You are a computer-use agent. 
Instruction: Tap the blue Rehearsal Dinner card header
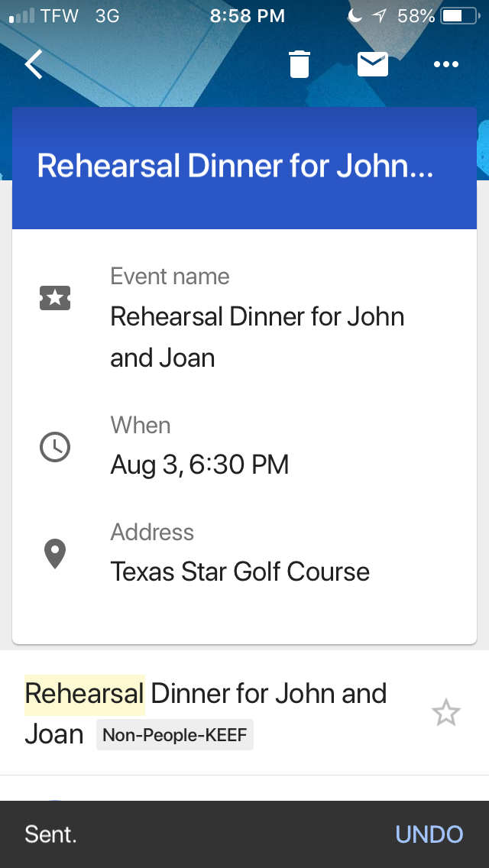244,167
